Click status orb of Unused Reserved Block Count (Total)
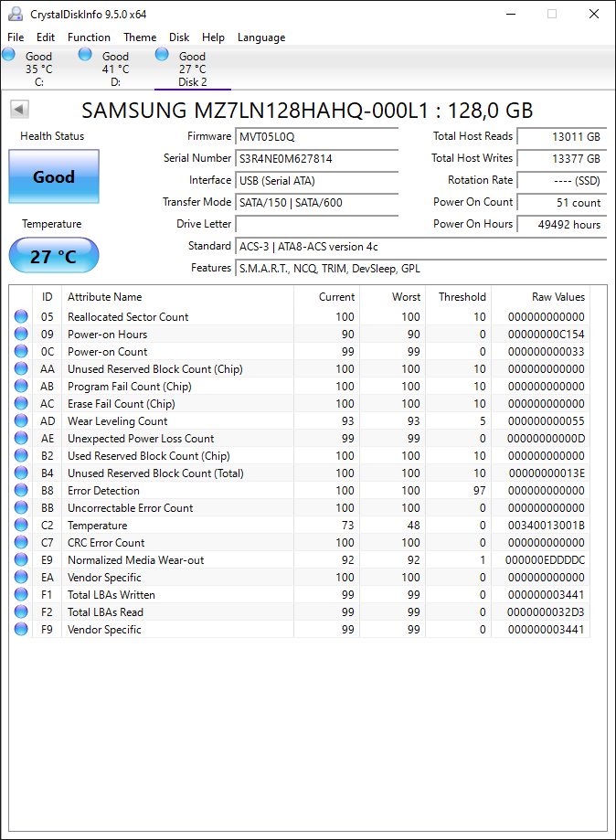Screen dimensions: 616x840 pyautogui.click(x=21, y=473)
